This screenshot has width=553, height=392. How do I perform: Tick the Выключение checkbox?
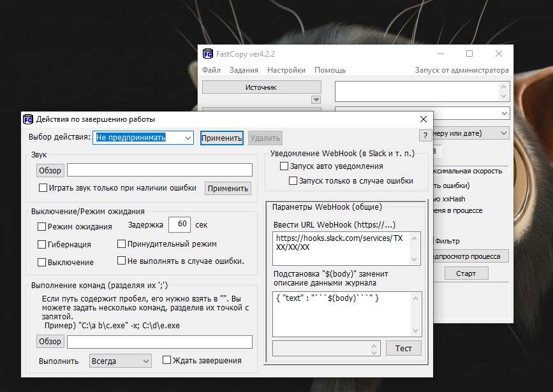click(41, 262)
